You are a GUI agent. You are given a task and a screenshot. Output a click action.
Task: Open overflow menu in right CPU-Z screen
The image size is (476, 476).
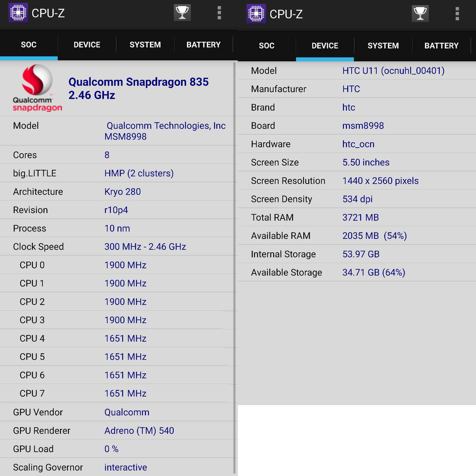click(x=457, y=14)
